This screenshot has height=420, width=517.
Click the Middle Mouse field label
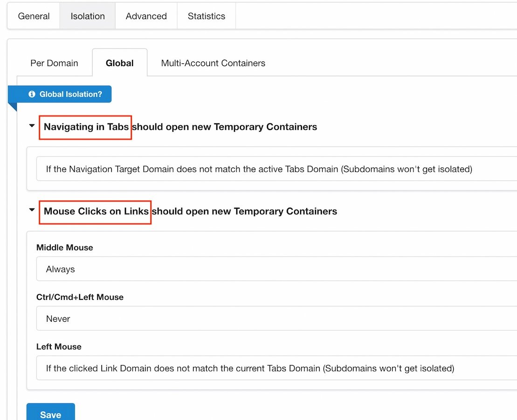pos(65,248)
